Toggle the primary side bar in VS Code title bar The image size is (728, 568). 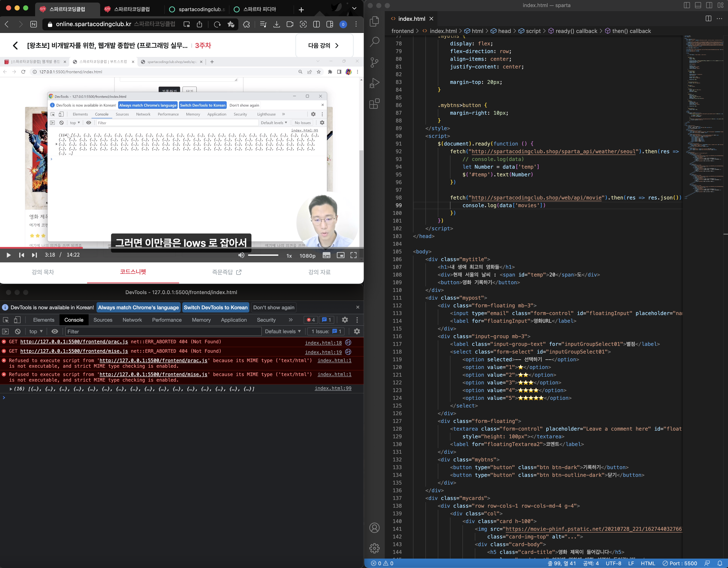click(687, 5)
